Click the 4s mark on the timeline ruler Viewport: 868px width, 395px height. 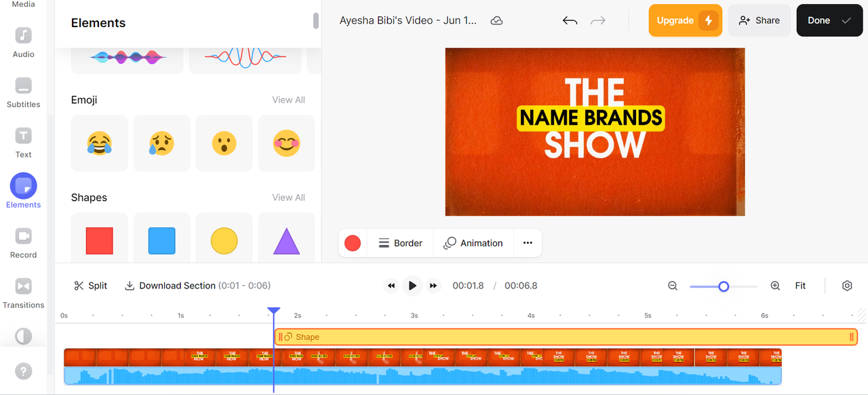pyautogui.click(x=531, y=316)
